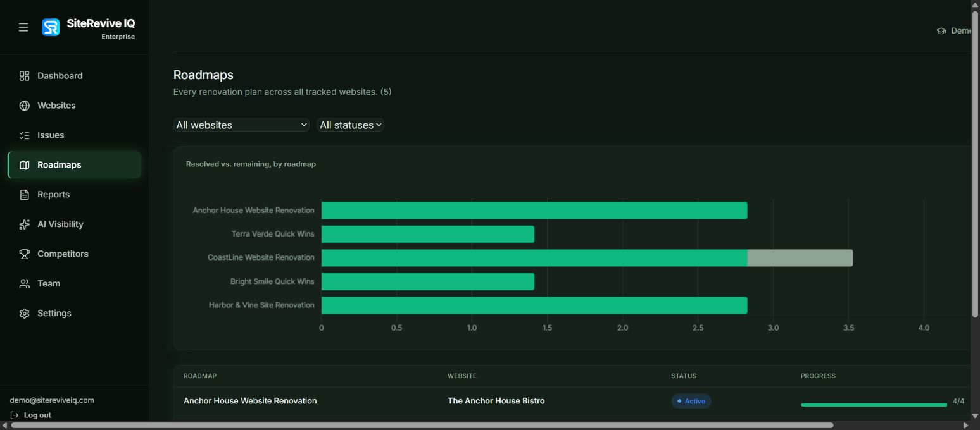The image size is (980, 430).
Task: Click the Terra Verde Quick Wins axis label
Action: coord(273,234)
